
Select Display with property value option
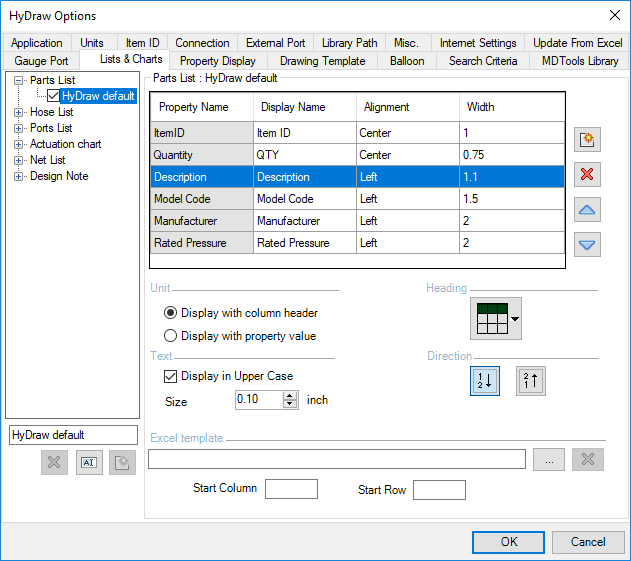click(x=170, y=336)
